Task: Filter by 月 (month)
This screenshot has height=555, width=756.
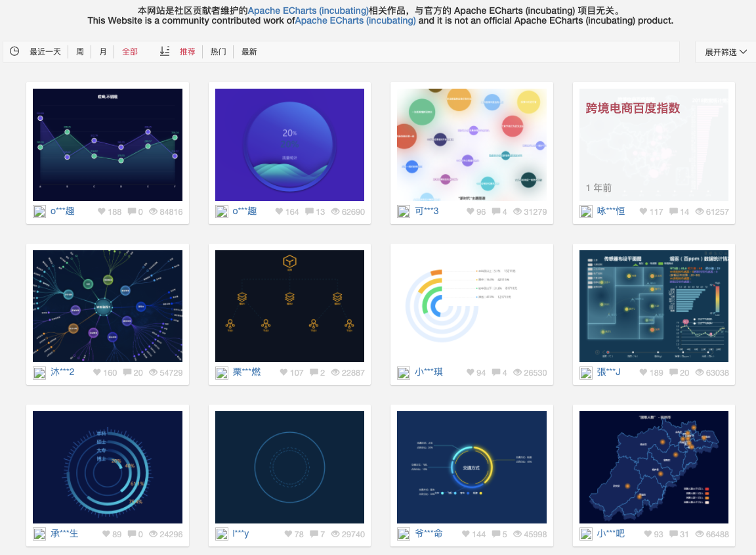Action: coord(103,52)
